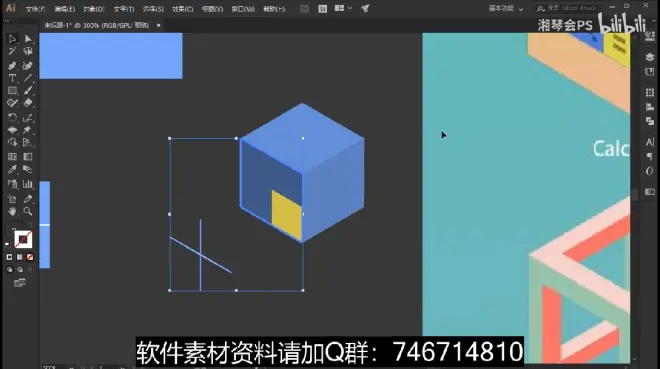Open the 文件(F) menu
660x369 pixels.
coord(35,9)
